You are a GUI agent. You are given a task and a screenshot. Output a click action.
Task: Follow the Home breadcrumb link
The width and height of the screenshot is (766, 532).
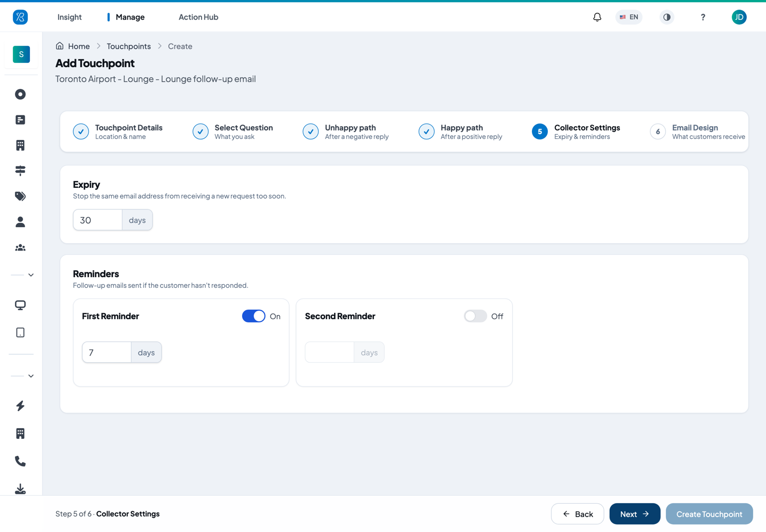(79, 46)
